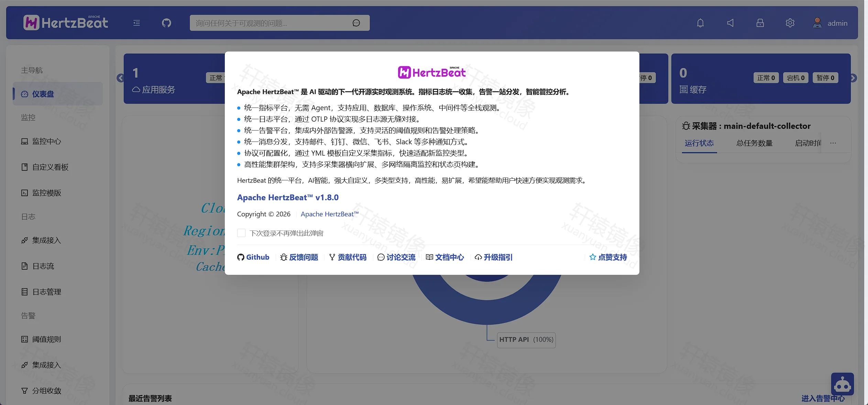
Task: Open the Apache HertzBeat™ copyright link
Action: tap(330, 214)
